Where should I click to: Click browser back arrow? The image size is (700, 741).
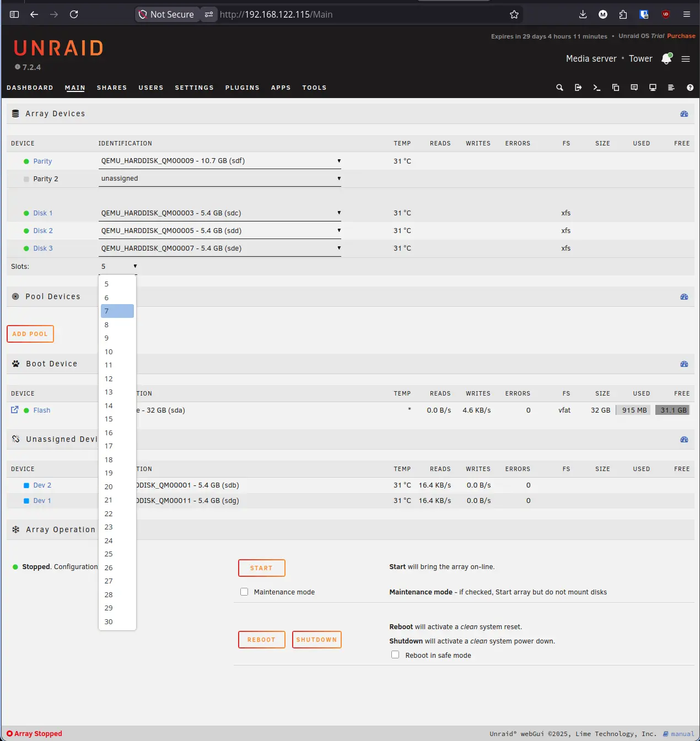(34, 14)
